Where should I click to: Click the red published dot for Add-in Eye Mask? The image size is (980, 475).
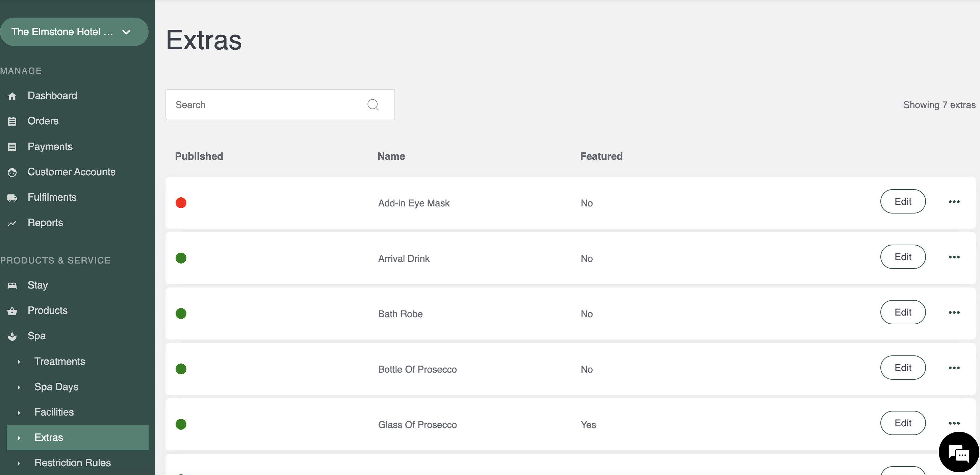[x=181, y=202]
